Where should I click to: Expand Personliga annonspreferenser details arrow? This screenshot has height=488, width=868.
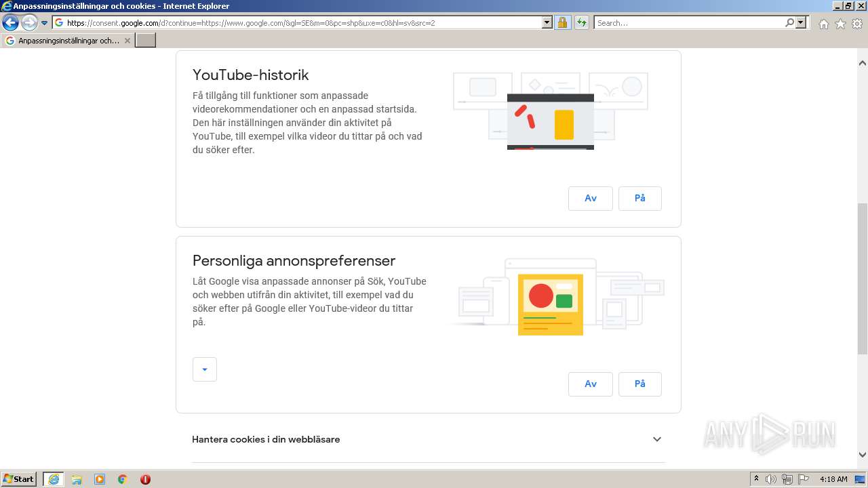point(205,369)
